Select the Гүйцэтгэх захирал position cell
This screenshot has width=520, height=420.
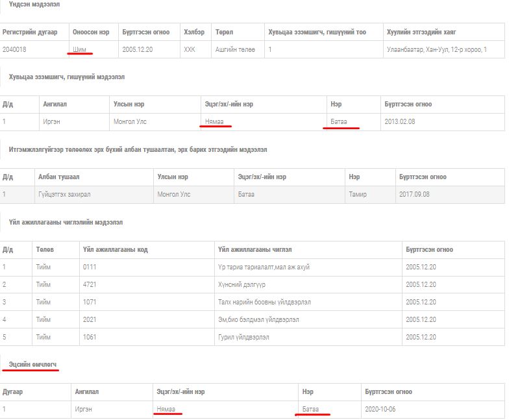[66, 194]
